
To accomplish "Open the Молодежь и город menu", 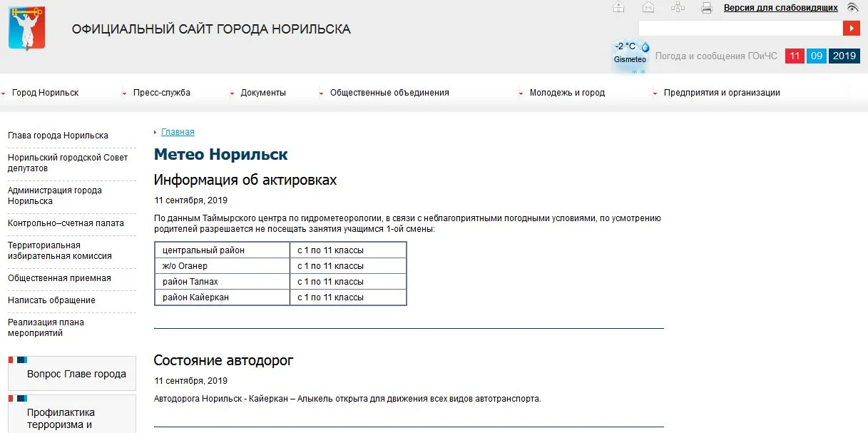I will 568,92.
